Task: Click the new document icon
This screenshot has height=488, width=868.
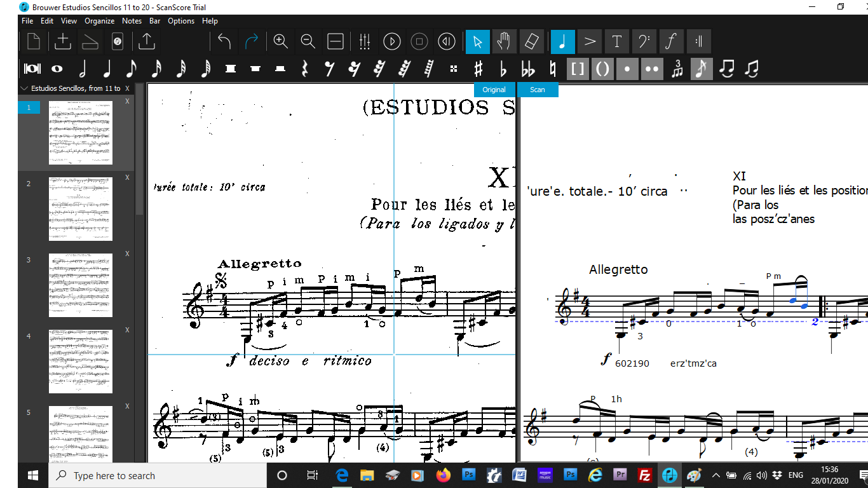Action: pos(34,42)
